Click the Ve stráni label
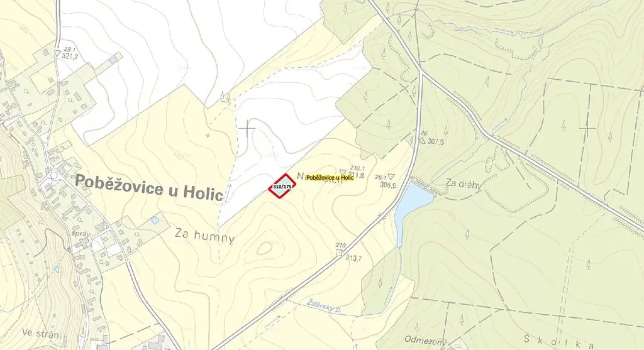This screenshot has height=350, width=644. pyautogui.click(x=41, y=333)
